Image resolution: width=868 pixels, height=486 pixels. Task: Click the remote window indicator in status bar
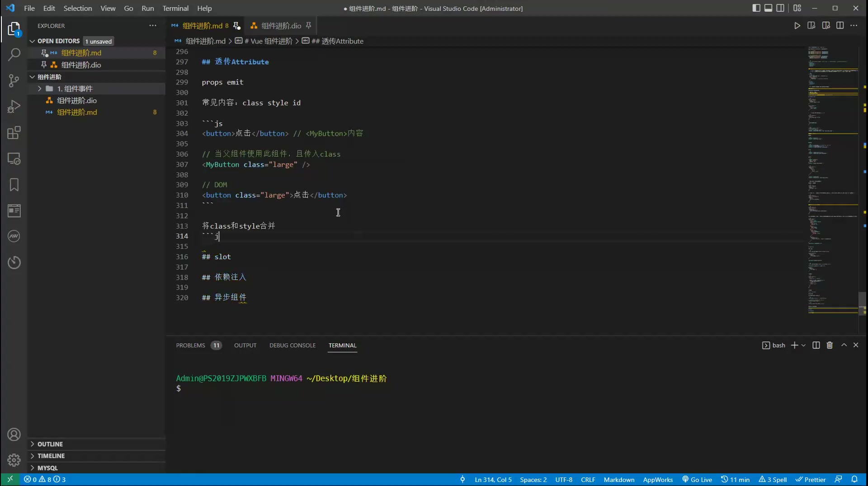(x=10, y=479)
